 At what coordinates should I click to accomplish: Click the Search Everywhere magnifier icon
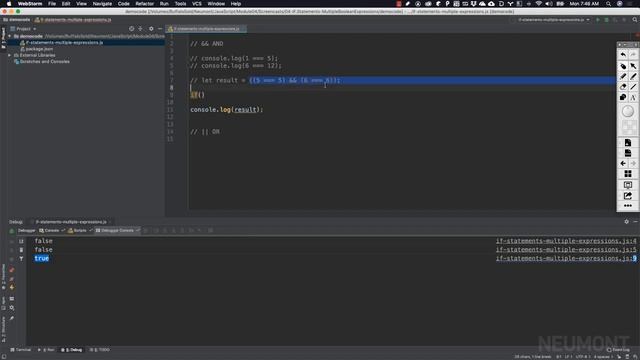[x=635, y=20]
